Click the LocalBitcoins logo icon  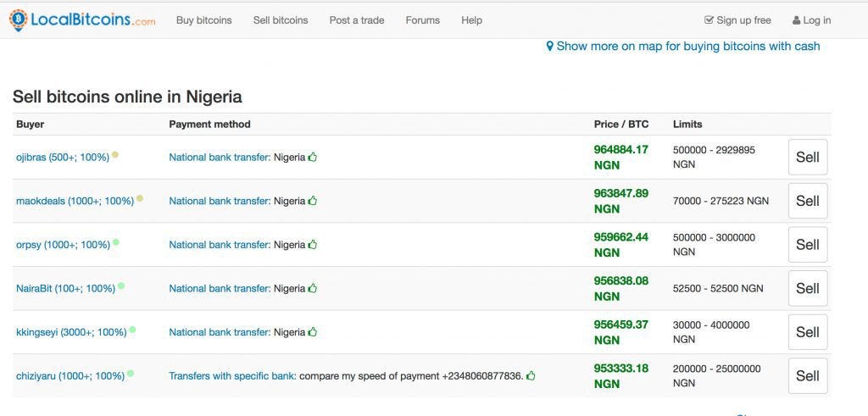(x=19, y=20)
